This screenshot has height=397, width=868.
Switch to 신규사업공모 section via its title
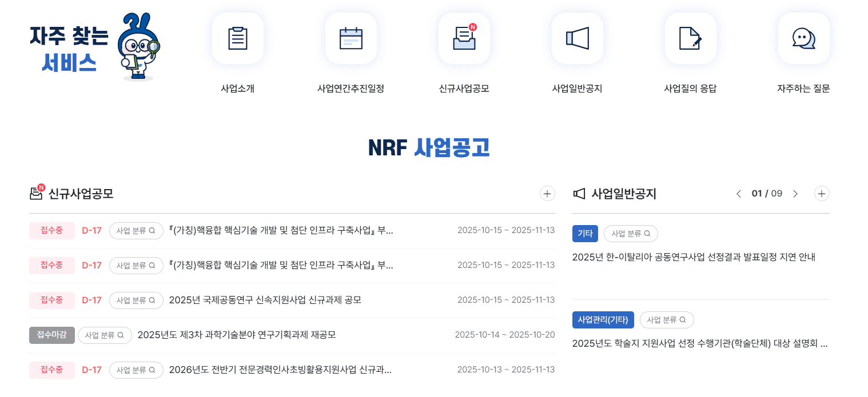(x=81, y=194)
